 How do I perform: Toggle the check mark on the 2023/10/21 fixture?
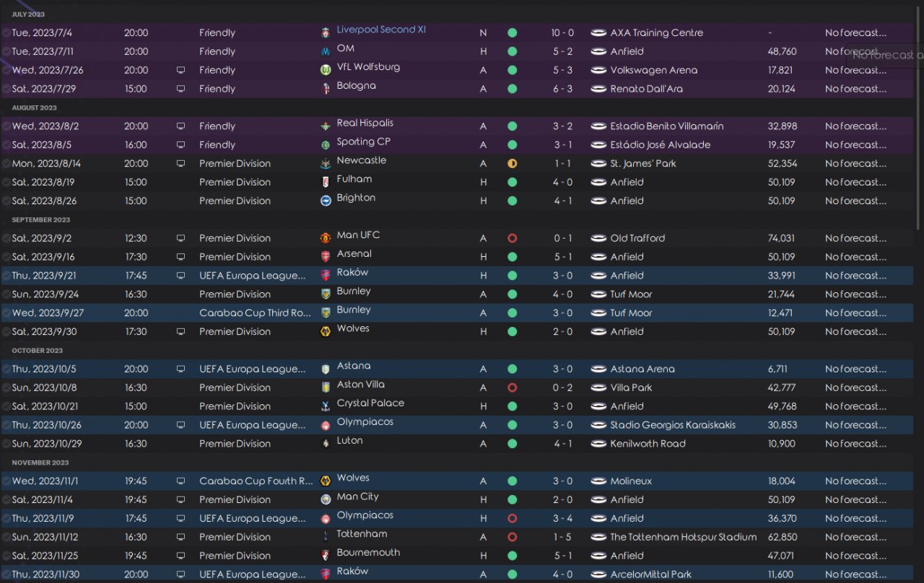(x=6, y=406)
